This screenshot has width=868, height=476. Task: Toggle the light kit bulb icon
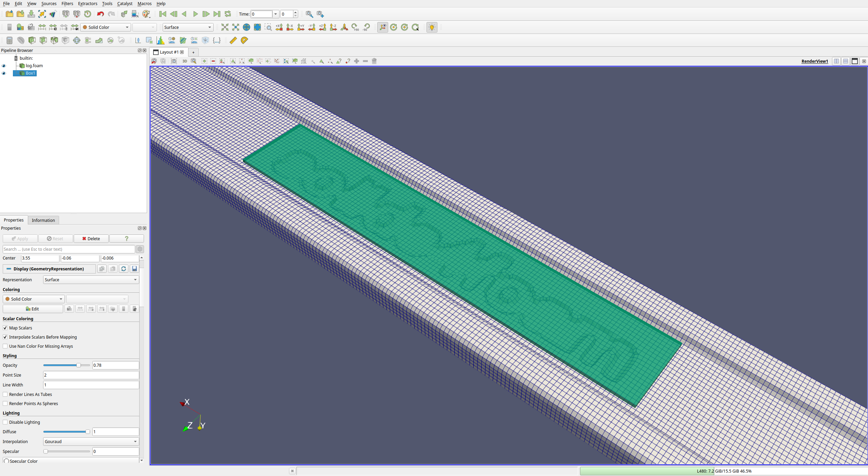tap(432, 27)
